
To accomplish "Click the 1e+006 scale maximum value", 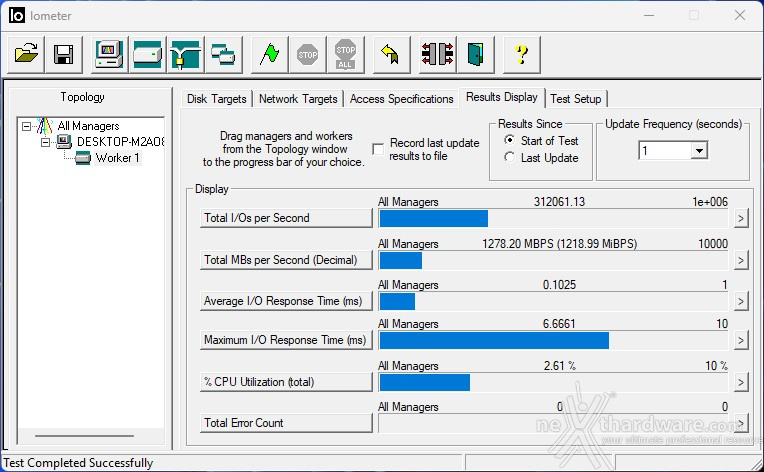I will tap(710, 202).
